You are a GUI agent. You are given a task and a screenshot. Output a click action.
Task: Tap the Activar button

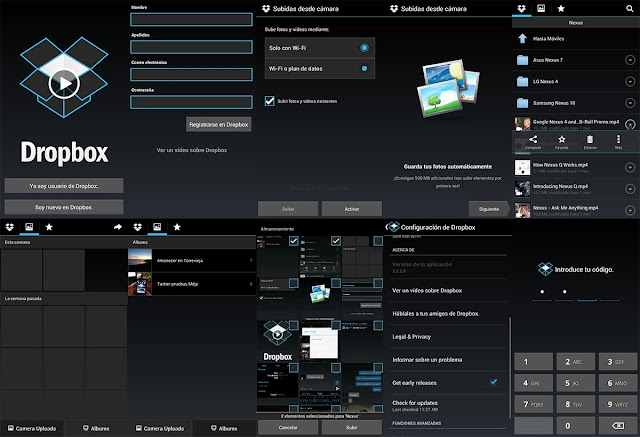point(352,209)
